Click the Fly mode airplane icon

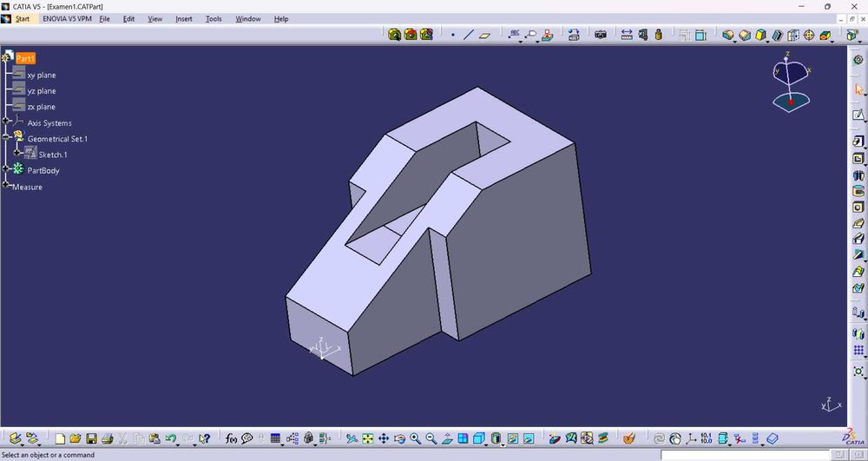(x=352, y=439)
